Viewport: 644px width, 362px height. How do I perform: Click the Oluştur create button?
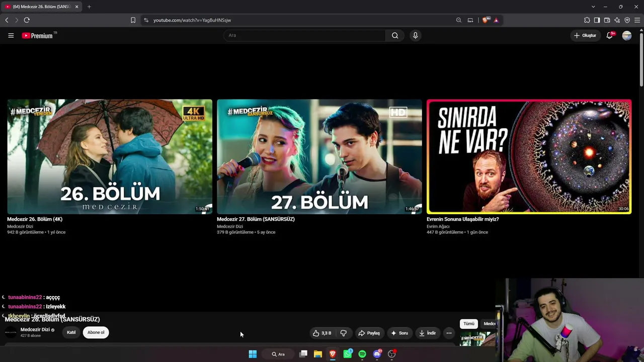585,35
